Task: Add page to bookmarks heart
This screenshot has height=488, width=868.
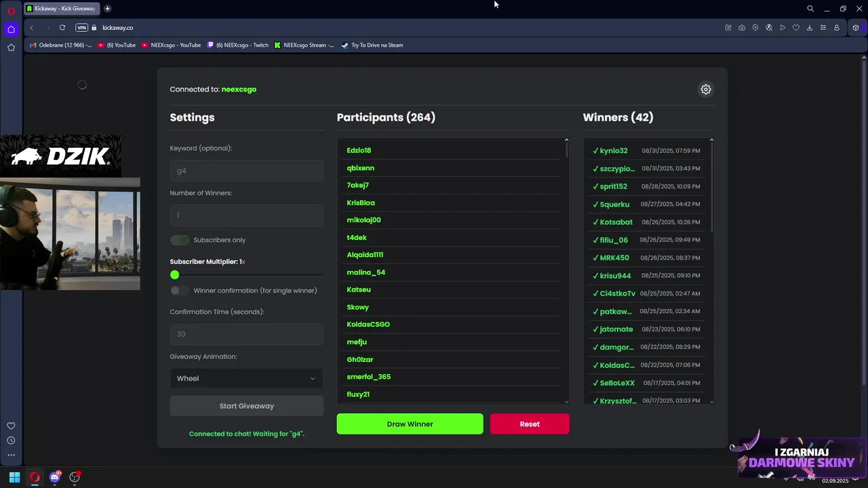Action: coord(796,28)
